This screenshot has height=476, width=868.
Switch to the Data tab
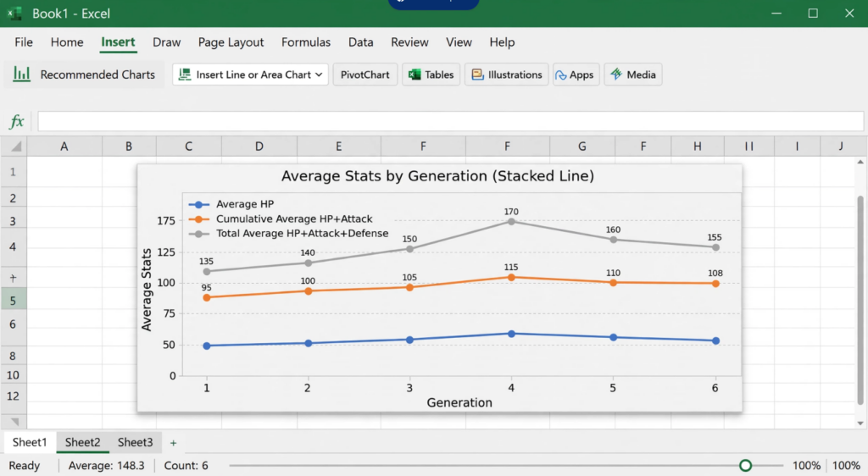(x=360, y=42)
